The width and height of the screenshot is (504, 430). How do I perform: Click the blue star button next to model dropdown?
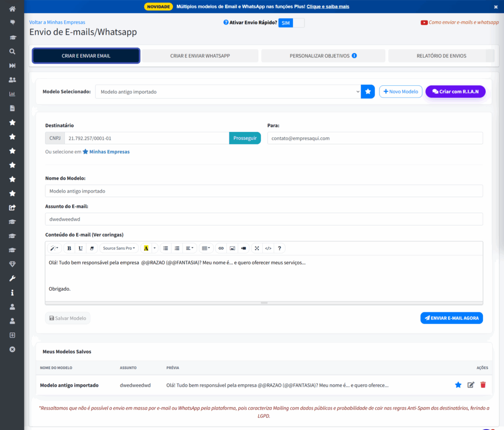[368, 92]
